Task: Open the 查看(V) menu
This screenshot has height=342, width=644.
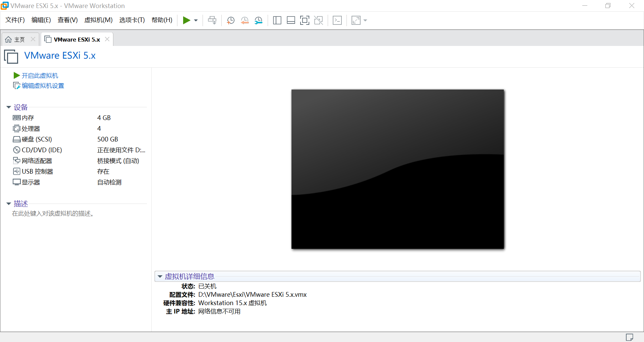Action: tap(68, 20)
